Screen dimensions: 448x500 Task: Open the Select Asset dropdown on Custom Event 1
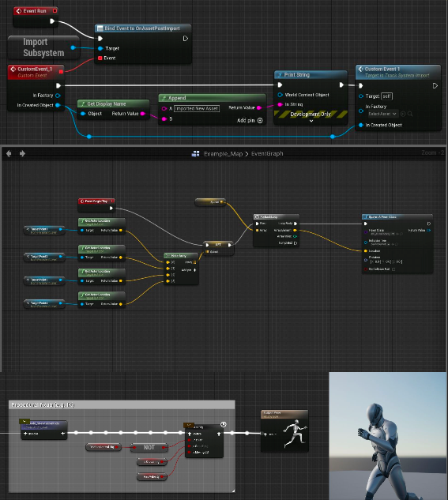(x=382, y=114)
